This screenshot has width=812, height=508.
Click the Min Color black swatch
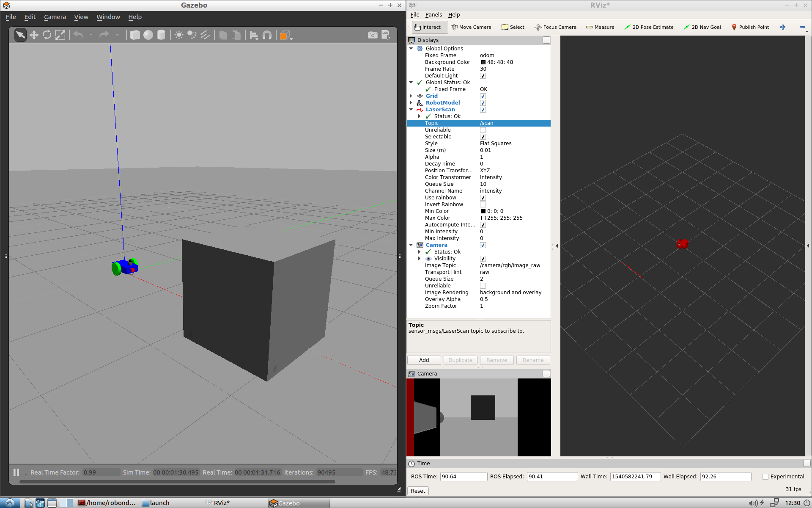pyautogui.click(x=483, y=211)
